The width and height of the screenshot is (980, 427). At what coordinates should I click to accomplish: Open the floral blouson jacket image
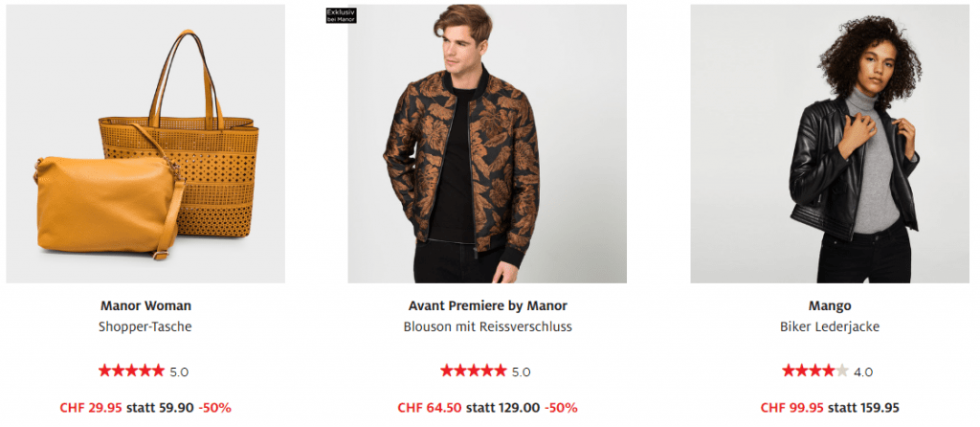[x=486, y=144]
